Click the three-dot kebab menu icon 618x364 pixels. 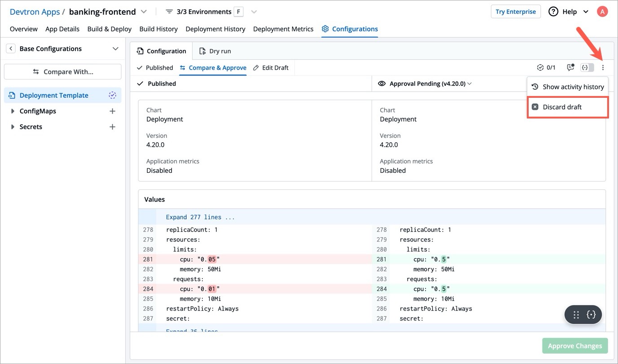603,68
